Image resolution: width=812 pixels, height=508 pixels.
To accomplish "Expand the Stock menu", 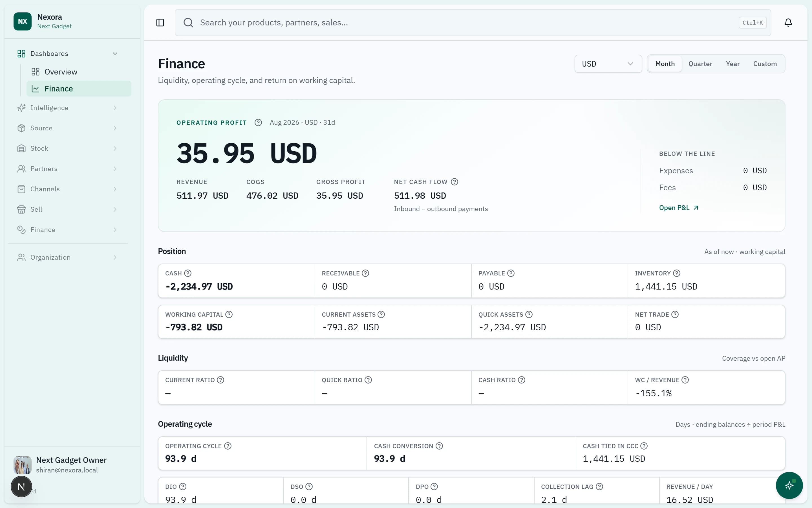I will 68,148.
